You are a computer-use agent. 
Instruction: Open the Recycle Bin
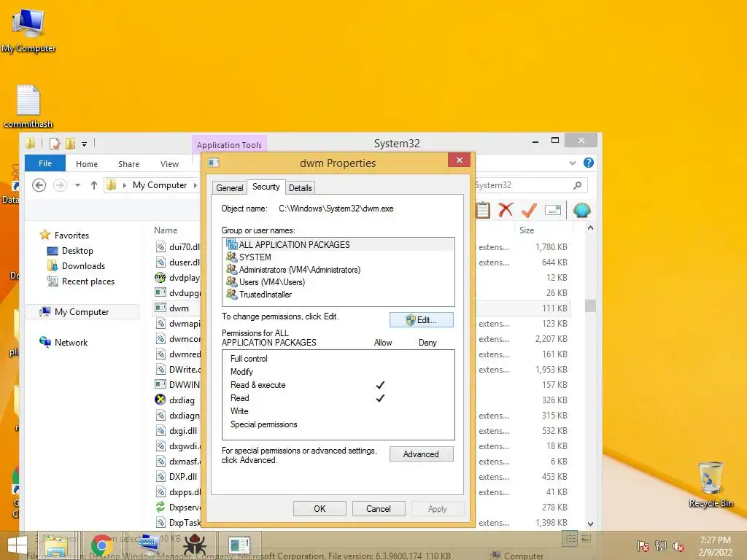coord(711,484)
